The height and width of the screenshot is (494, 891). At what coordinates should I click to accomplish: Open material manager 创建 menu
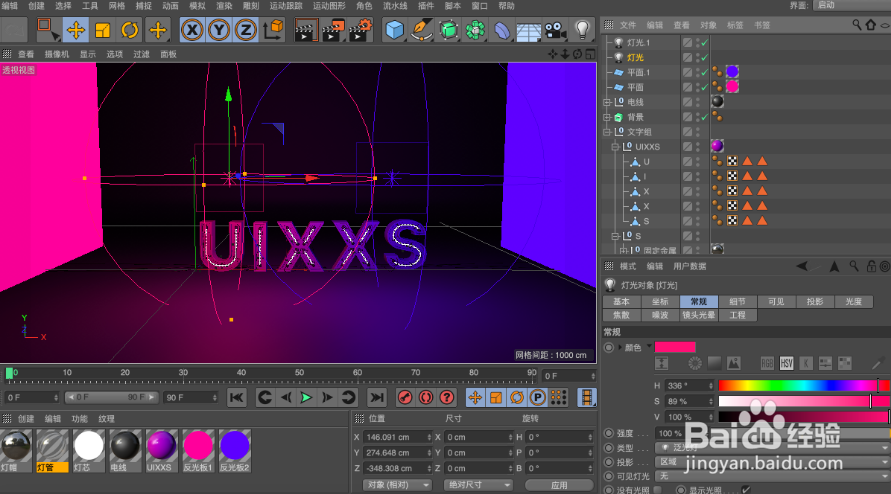(x=26, y=419)
